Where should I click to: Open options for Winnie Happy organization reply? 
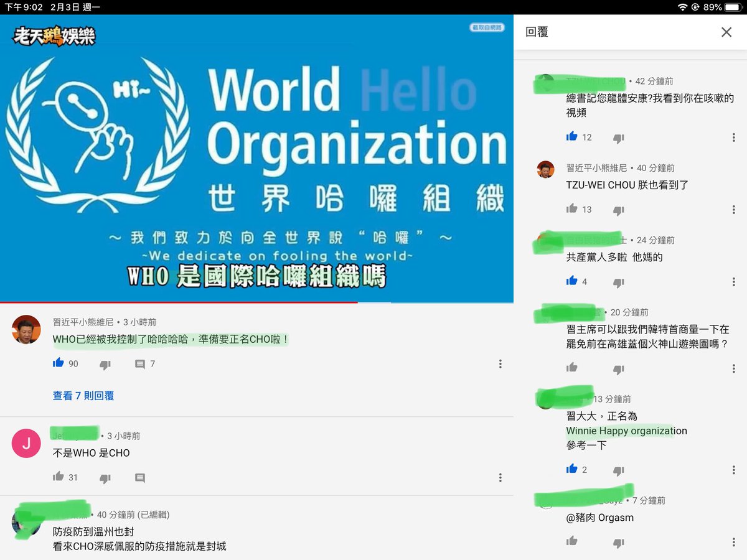coord(734,470)
